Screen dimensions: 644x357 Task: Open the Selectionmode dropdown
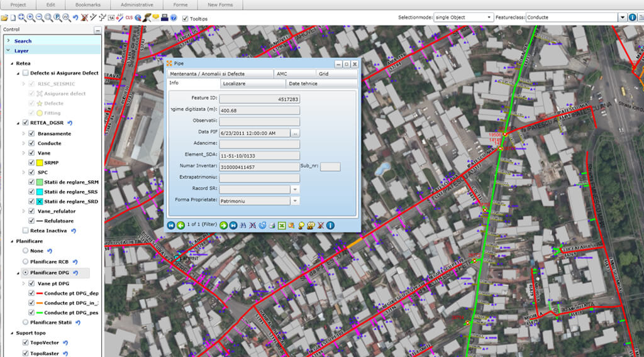(x=489, y=18)
